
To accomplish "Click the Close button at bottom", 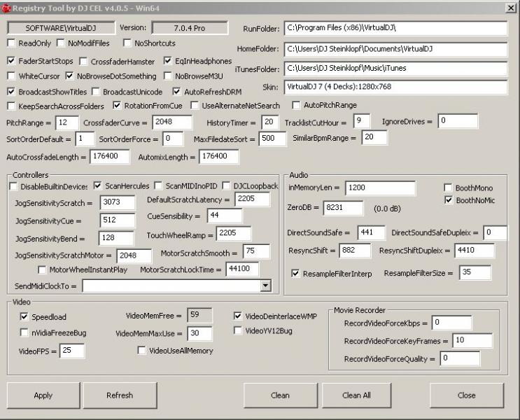I will coord(467,395).
